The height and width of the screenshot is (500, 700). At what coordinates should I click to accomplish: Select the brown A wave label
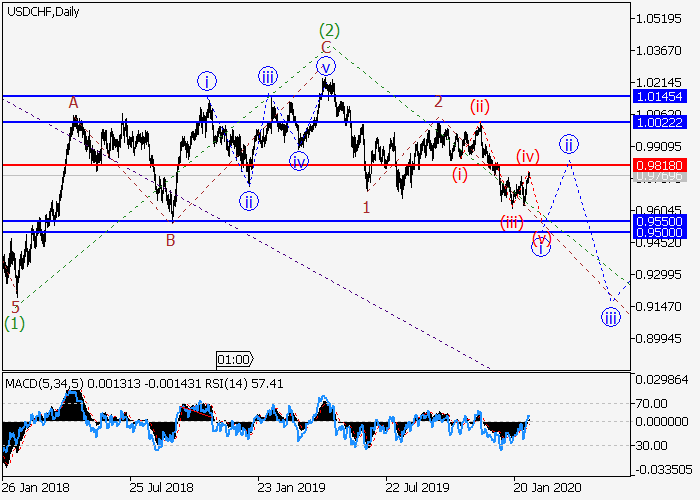[73, 102]
